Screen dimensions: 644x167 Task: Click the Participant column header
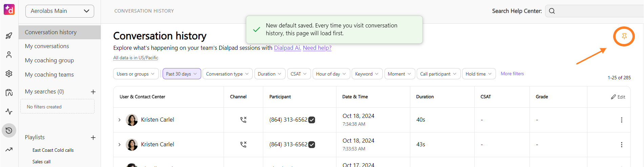[280, 97]
